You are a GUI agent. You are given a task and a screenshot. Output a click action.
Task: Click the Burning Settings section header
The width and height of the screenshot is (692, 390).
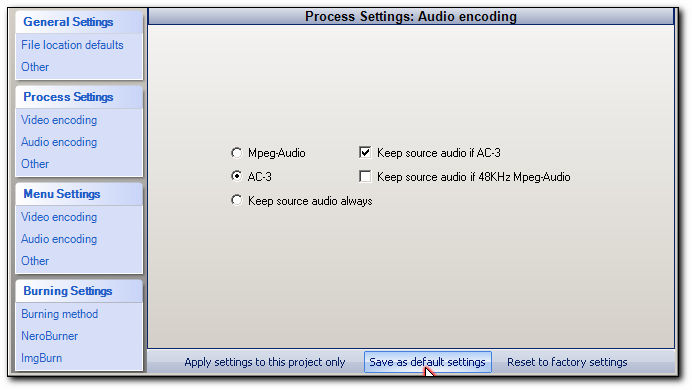click(x=68, y=291)
